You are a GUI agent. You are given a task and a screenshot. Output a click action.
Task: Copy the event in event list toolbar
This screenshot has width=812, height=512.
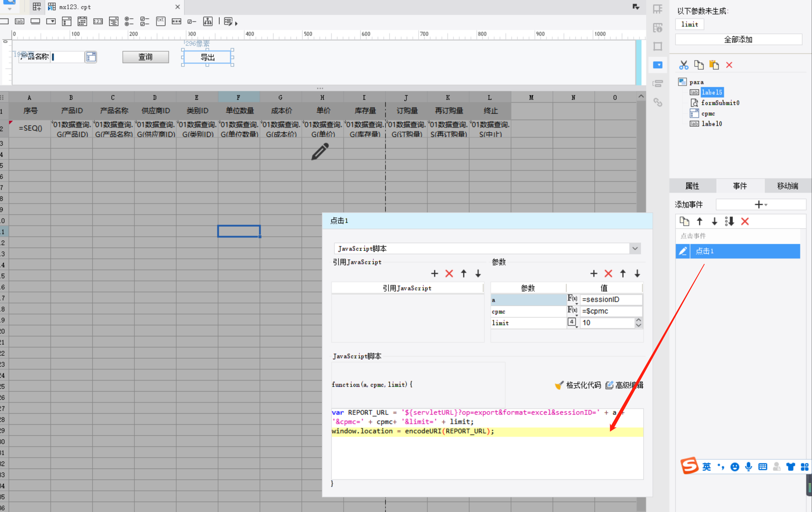pyautogui.click(x=685, y=221)
